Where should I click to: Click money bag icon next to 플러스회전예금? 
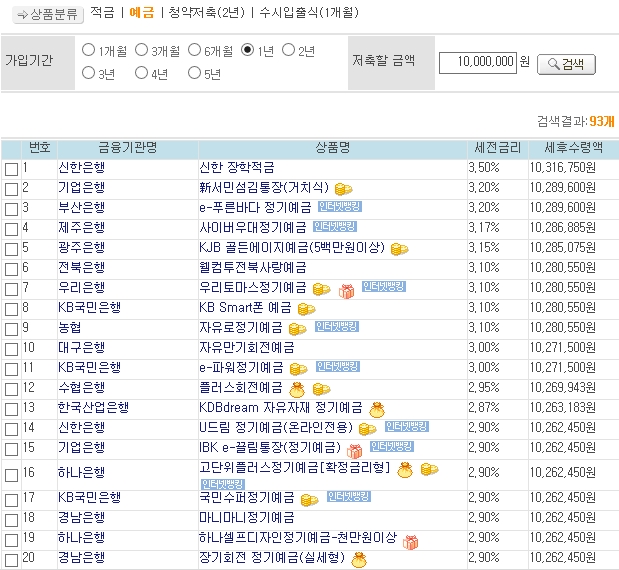tap(297, 390)
